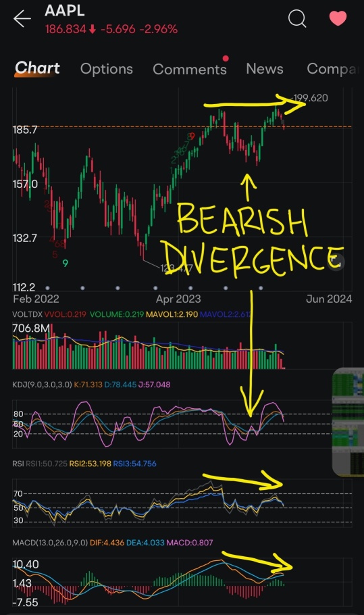Open the Comments tab
This screenshot has height=615, width=364.
[190, 70]
